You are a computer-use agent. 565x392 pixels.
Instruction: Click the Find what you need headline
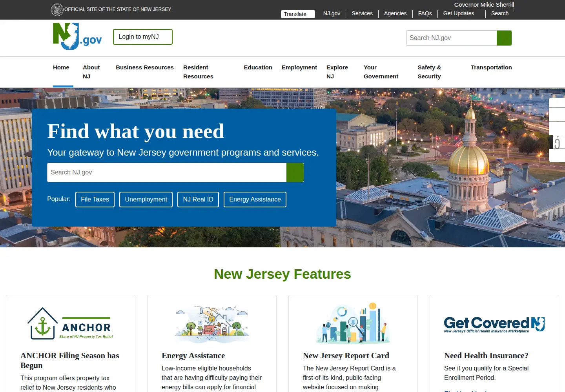(x=136, y=131)
